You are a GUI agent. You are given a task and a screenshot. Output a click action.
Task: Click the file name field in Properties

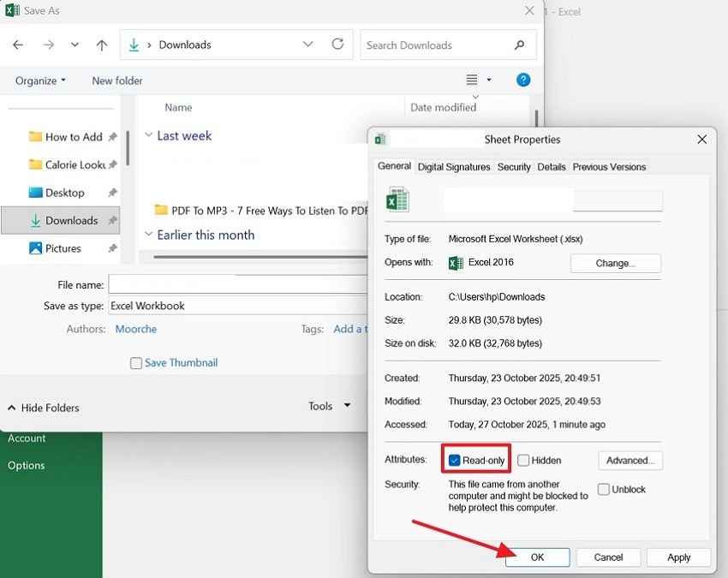pyautogui.click(x=553, y=200)
